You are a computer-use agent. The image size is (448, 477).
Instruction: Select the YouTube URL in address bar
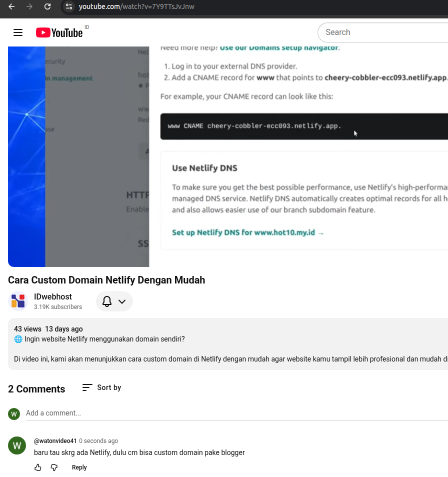click(136, 6)
